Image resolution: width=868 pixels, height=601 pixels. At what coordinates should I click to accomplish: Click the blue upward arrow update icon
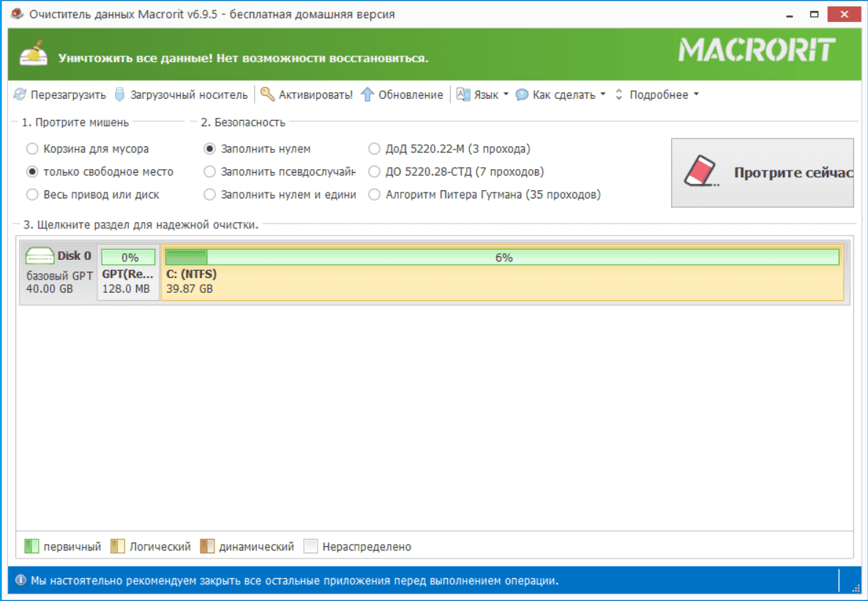[367, 94]
